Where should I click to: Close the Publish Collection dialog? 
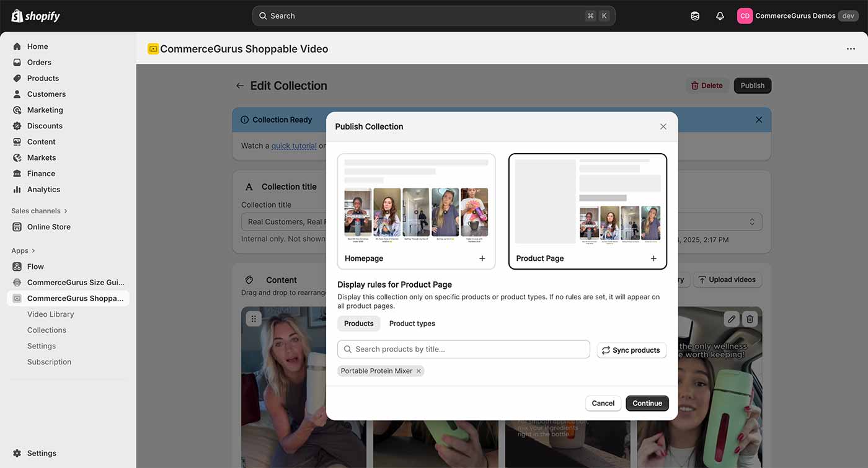pyautogui.click(x=663, y=126)
